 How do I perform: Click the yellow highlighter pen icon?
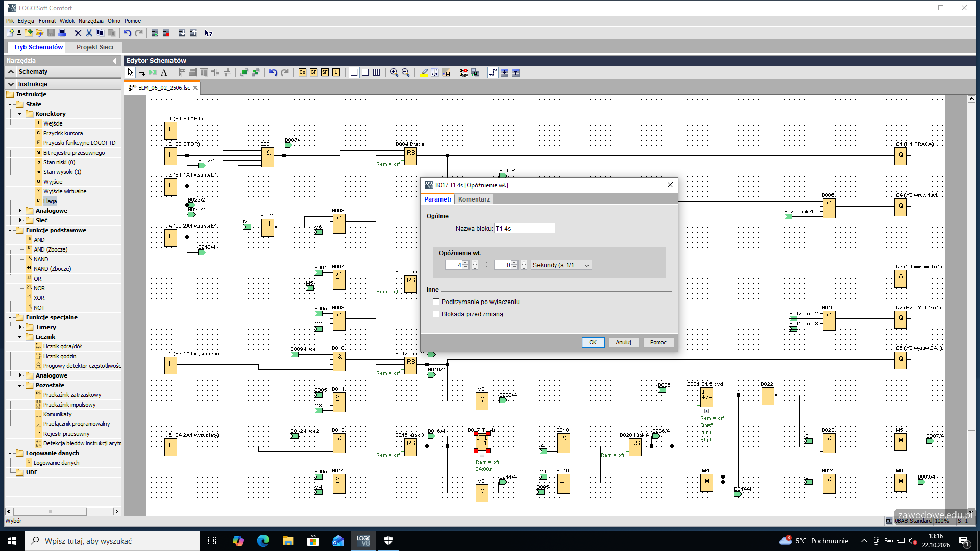(x=424, y=72)
